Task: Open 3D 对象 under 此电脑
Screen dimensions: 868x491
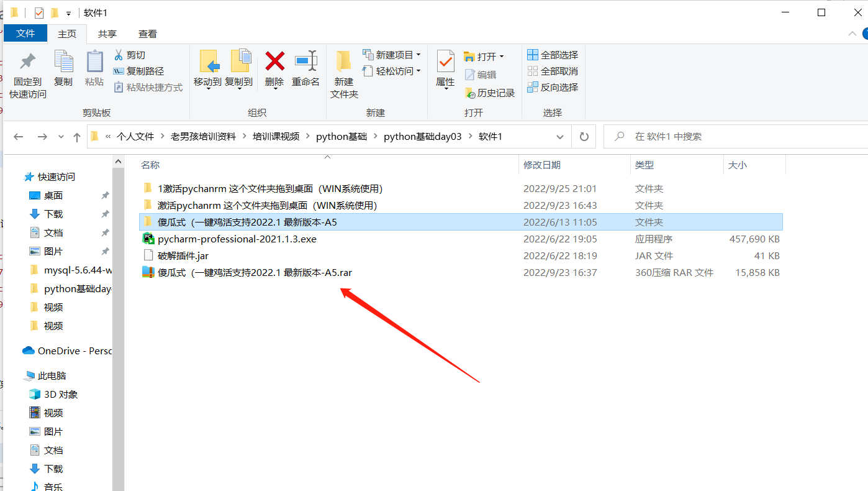Action: tap(61, 395)
